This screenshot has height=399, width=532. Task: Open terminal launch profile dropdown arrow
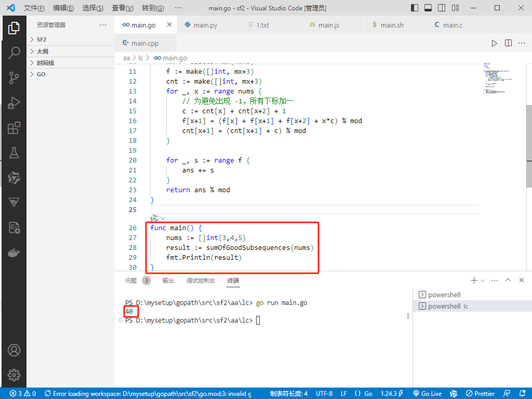pos(483,281)
